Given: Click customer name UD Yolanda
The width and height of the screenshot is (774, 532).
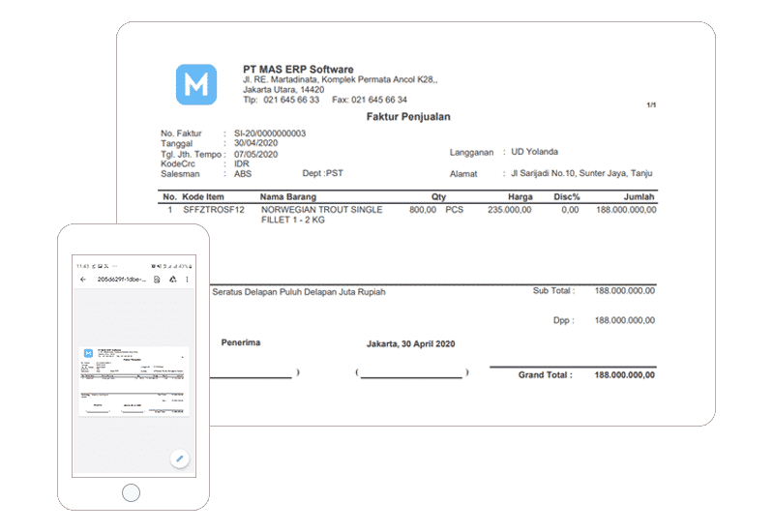Looking at the screenshot, I should pyautogui.click(x=534, y=152).
